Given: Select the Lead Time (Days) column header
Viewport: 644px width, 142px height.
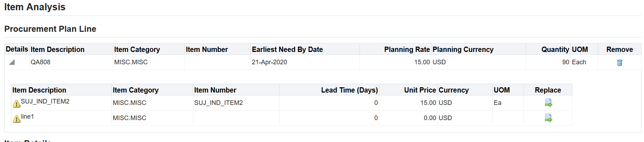Looking at the screenshot, I should click(x=349, y=90).
